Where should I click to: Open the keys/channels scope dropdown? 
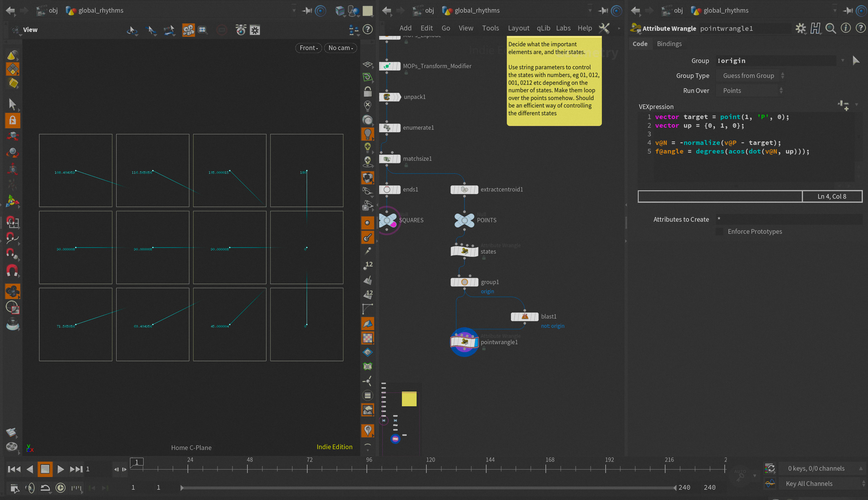coord(821,469)
